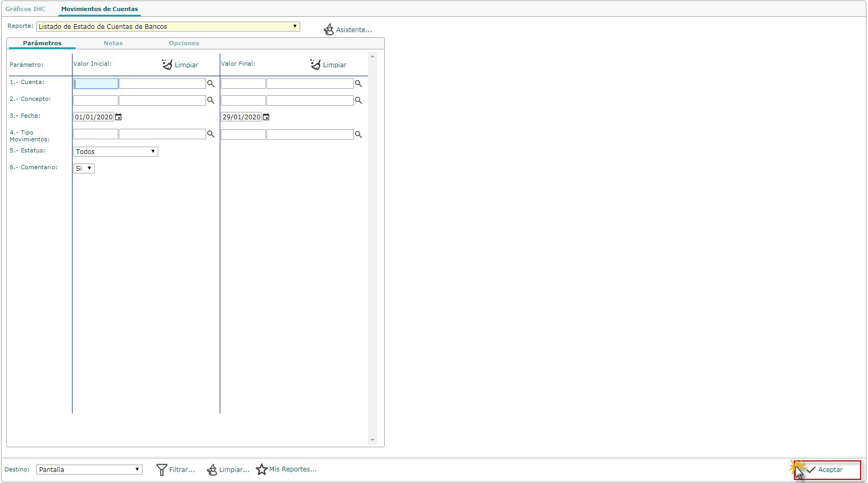868x483 pixels.
Task: Click the "Reporte:" label
Action: click(21, 26)
